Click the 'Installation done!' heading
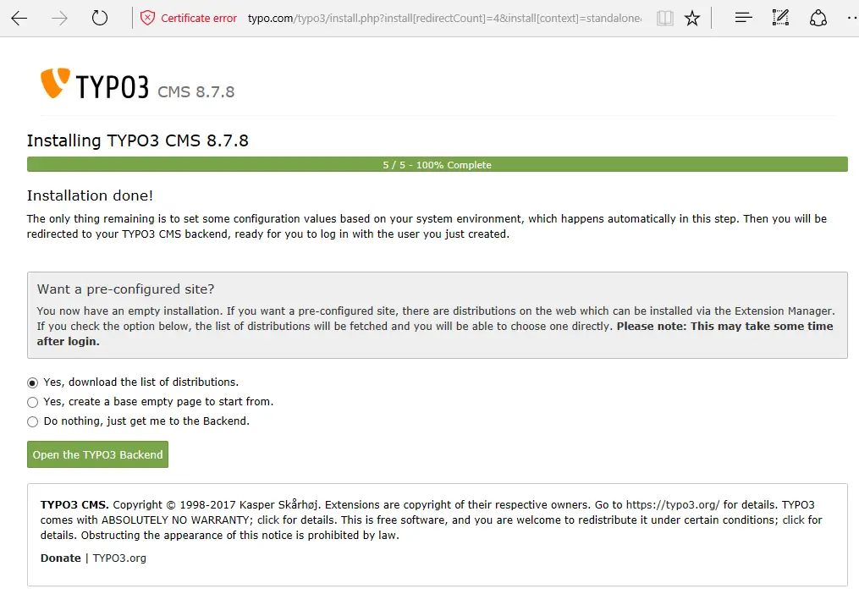 point(90,195)
